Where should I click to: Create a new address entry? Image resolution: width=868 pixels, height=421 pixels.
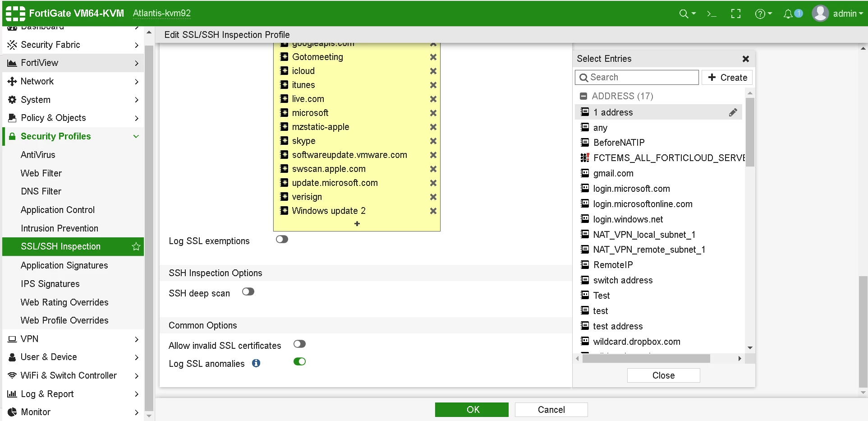pyautogui.click(x=727, y=77)
